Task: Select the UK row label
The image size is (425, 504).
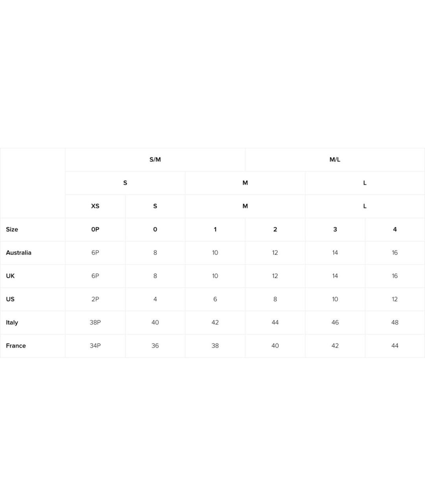Action: (10, 276)
